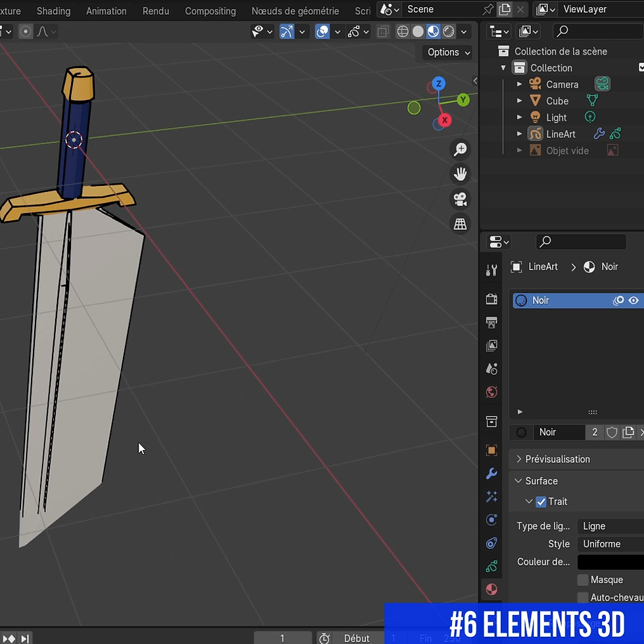Viewport: 644px width, 644px height.
Task: Open the shading options dropdown arrow
Action: (x=464, y=32)
